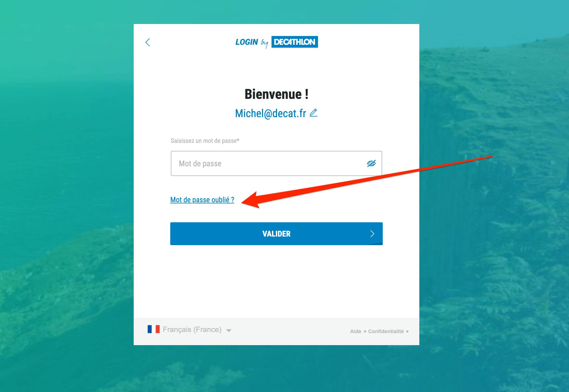The width and height of the screenshot is (569, 392).
Task: Focus the Mot de passe input field
Action: click(276, 163)
